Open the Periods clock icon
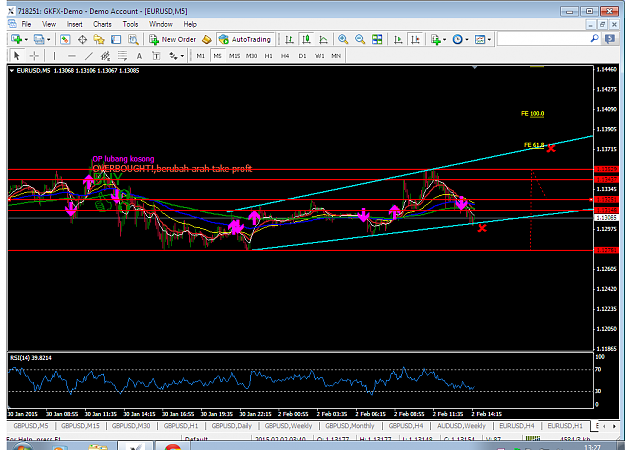Image resolution: width=625 pixels, height=450 pixels. pyautogui.click(x=458, y=39)
